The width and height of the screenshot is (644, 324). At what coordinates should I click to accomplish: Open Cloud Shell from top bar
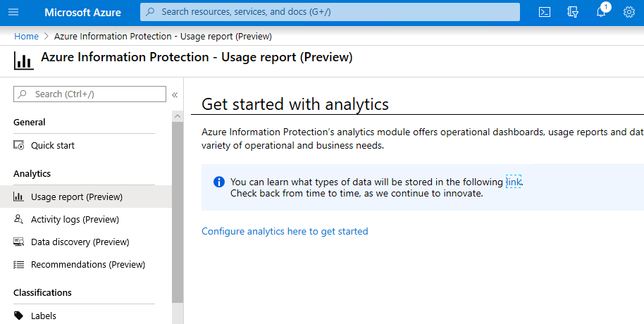[x=544, y=12]
